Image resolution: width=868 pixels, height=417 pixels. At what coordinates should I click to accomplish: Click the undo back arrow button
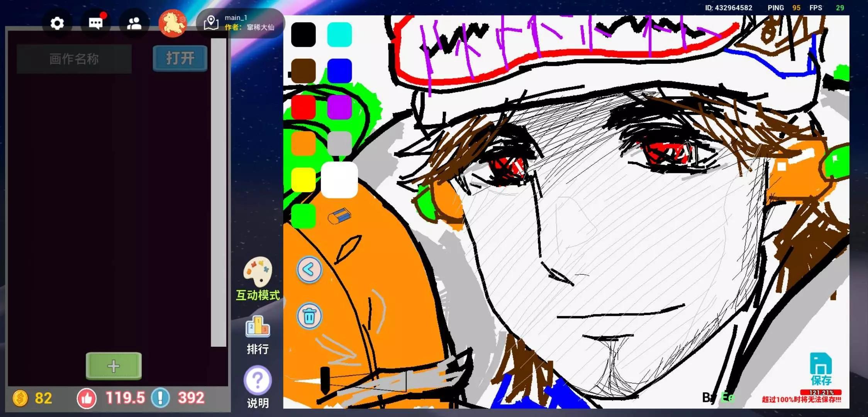pyautogui.click(x=309, y=270)
